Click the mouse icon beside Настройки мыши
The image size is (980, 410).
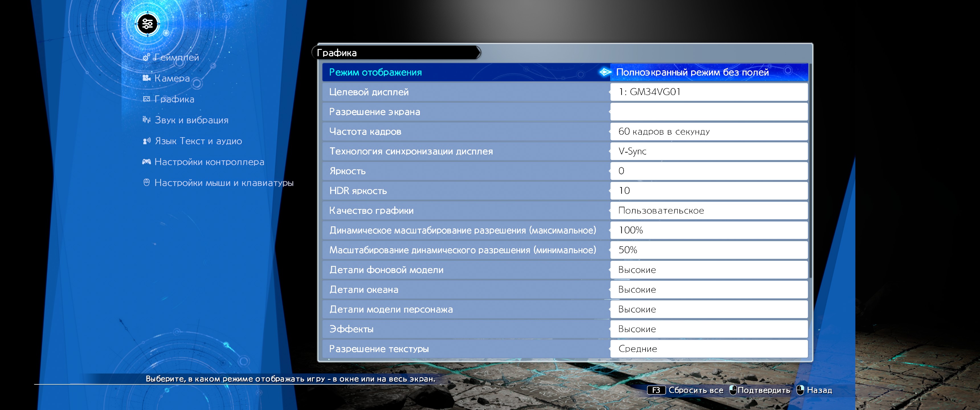click(146, 183)
